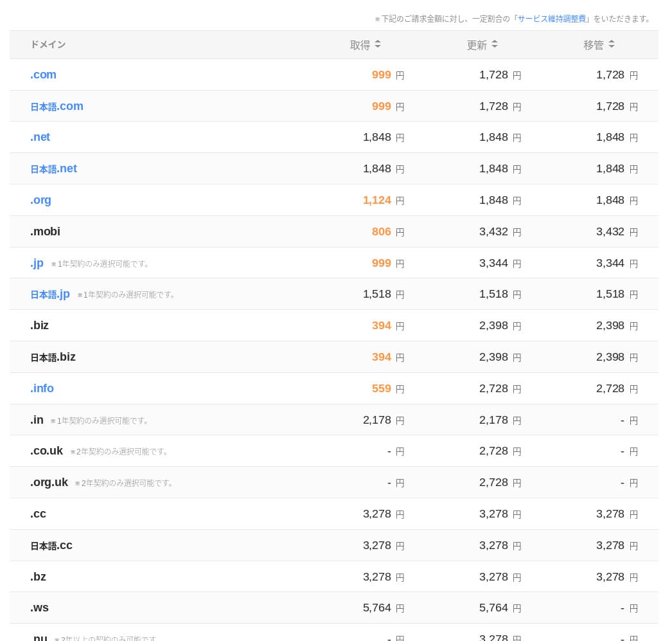Click the 移管 column header label
This screenshot has height=641, width=672.
pos(594,45)
